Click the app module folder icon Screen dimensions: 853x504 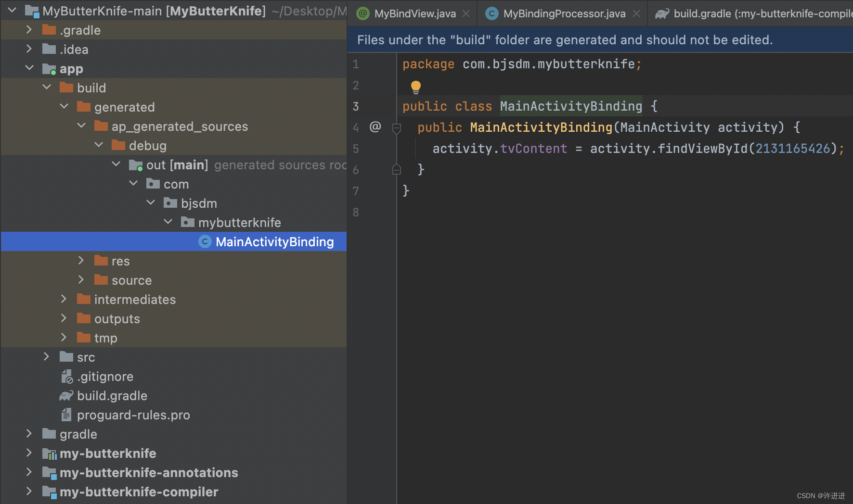coord(49,69)
